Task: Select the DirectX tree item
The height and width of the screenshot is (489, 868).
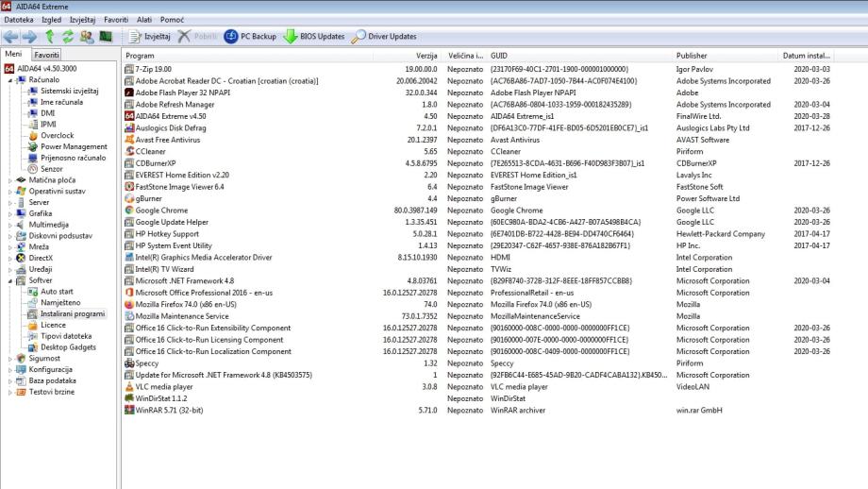Action: (41, 258)
